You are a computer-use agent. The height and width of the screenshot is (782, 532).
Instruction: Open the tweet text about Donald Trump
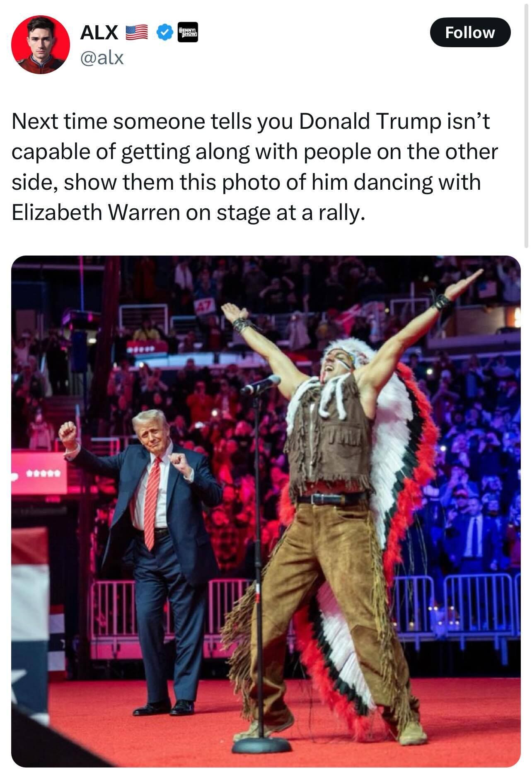254,167
